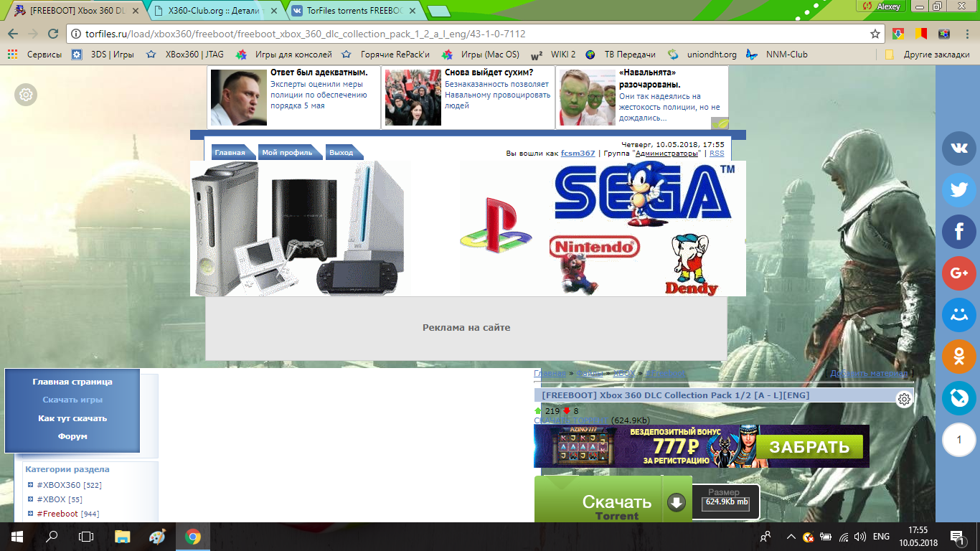Open the Снова выйдет сухим news thumbnail
980x551 pixels.
click(413, 98)
